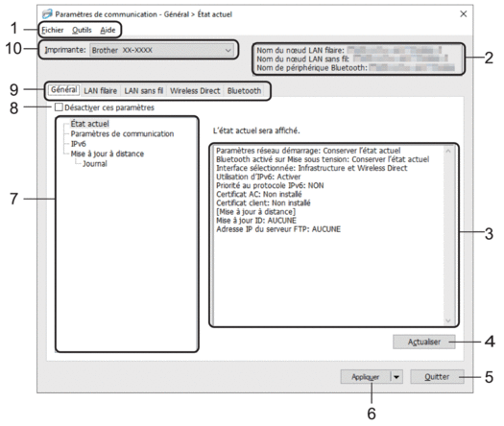Select Paramètres de communication tree item
The width and height of the screenshot is (504, 426).
tap(122, 133)
